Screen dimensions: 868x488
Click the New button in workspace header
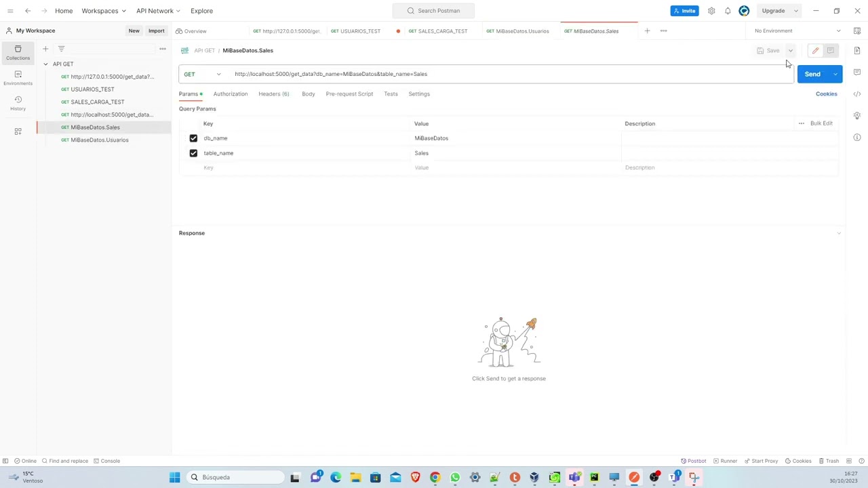click(x=134, y=30)
